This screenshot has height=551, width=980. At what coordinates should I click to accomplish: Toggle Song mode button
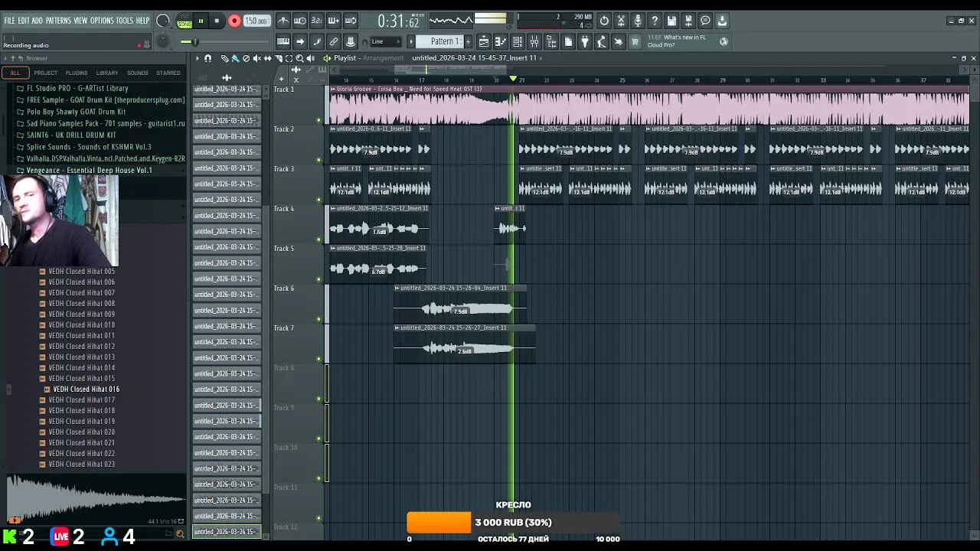(185, 24)
